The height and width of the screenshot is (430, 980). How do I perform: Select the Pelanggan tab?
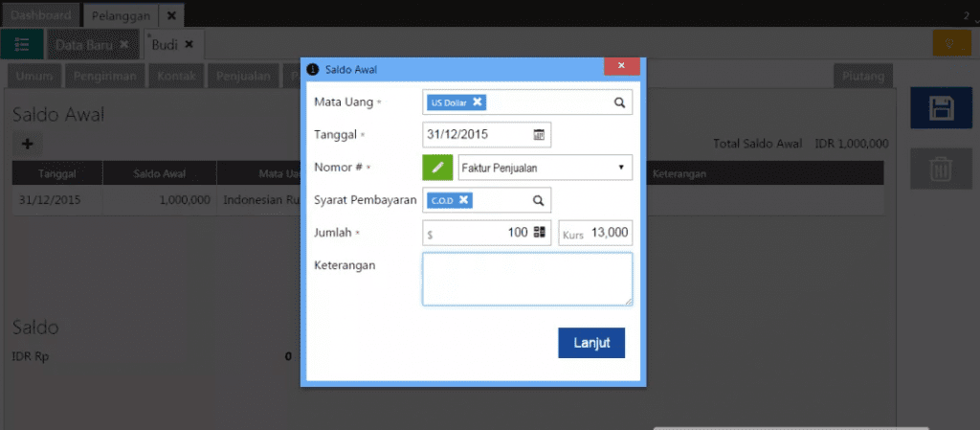(122, 15)
